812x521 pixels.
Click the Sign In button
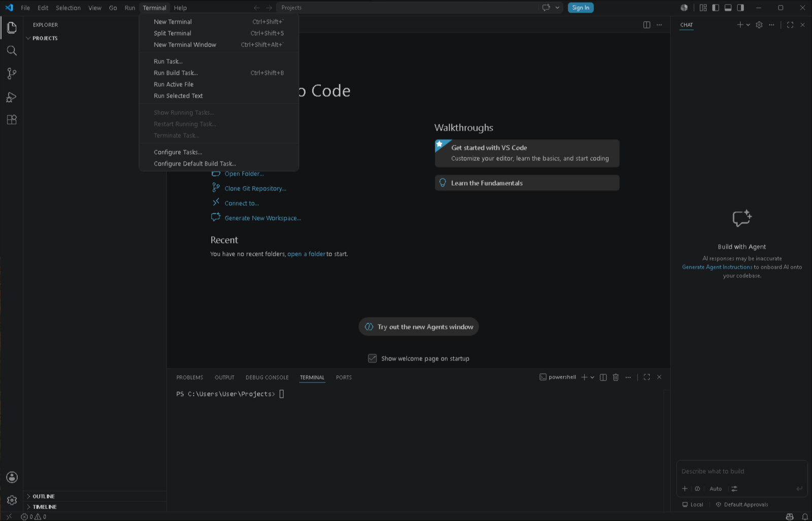(x=581, y=8)
